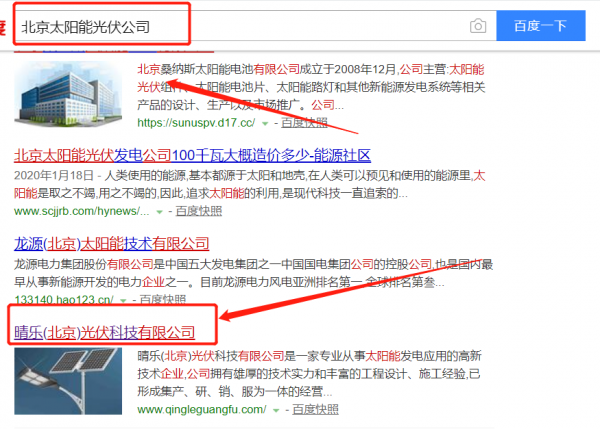Open 百度快照 for the scjjrb.com result
Image resolution: width=600 pixels, height=429 pixels.
(x=199, y=211)
